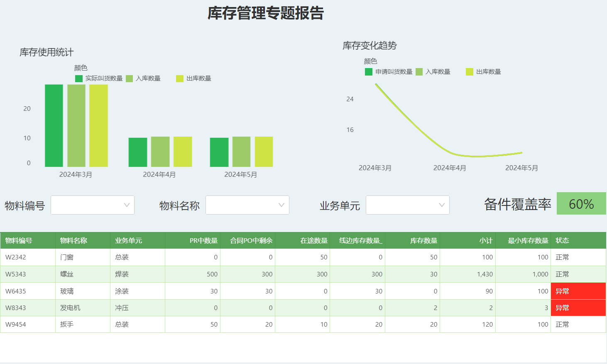Click the 小计 column header
The image size is (607, 364).
[467, 240]
